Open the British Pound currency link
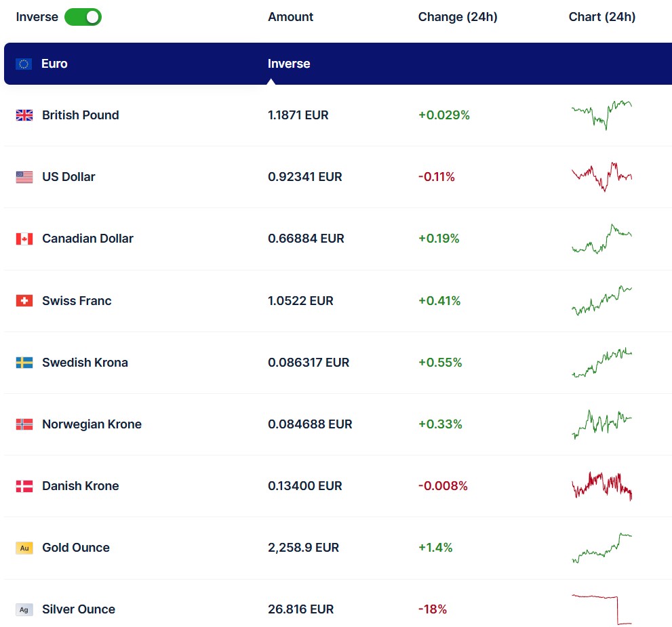This screenshot has width=672, height=627. (x=80, y=115)
